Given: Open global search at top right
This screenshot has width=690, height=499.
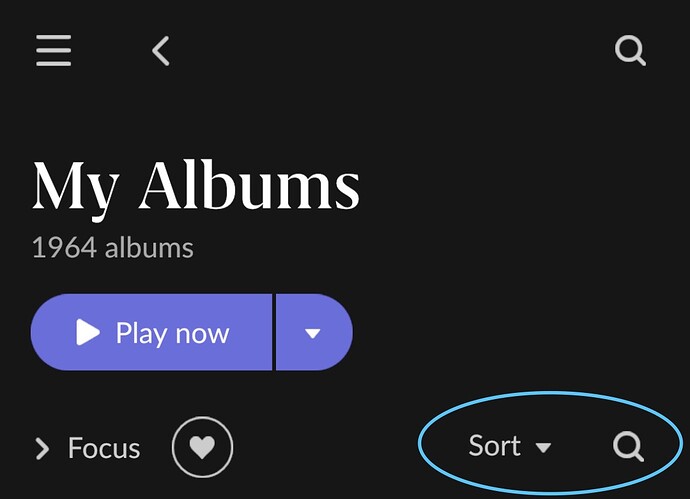Looking at the screenshot, I should (x=630, y=50).
